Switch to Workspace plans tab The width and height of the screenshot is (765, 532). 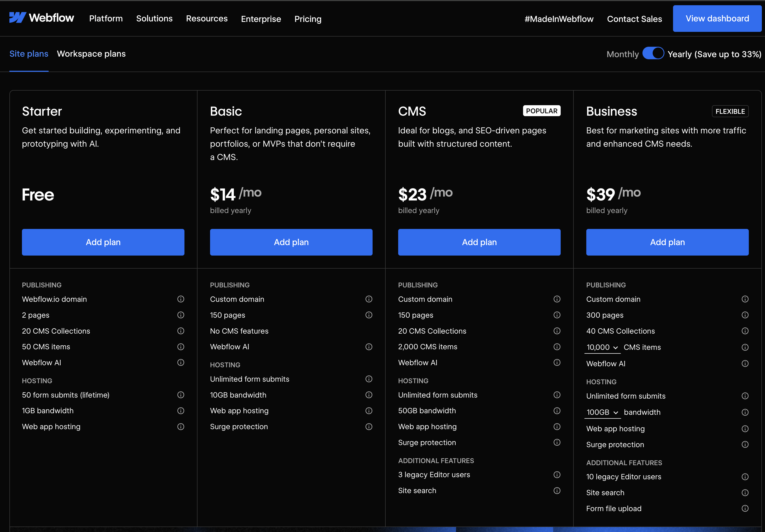pos(91,54)
